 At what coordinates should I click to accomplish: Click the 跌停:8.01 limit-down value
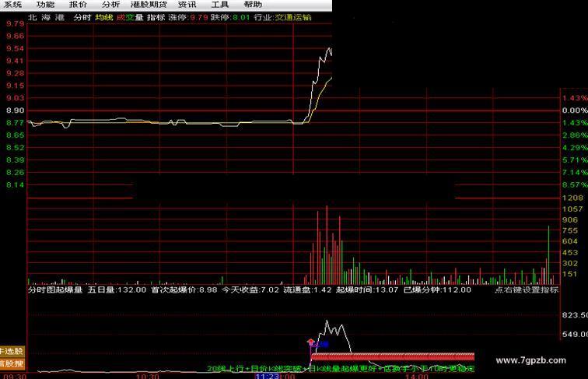point(230,17)
